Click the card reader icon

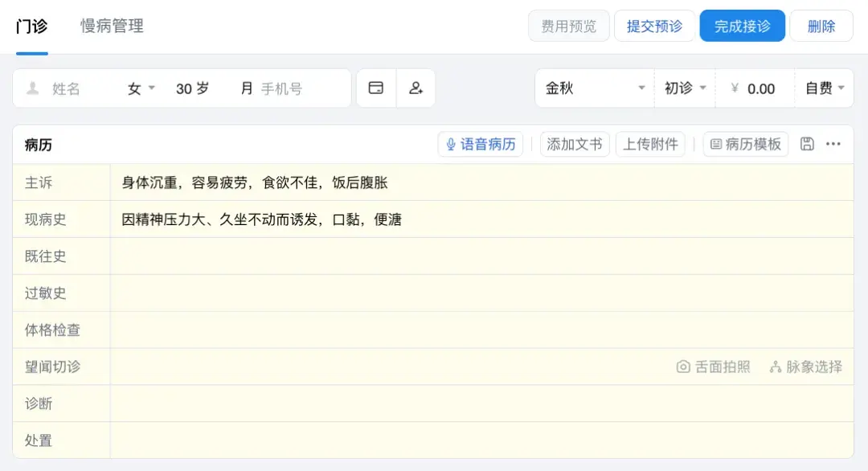coord(376,88)
